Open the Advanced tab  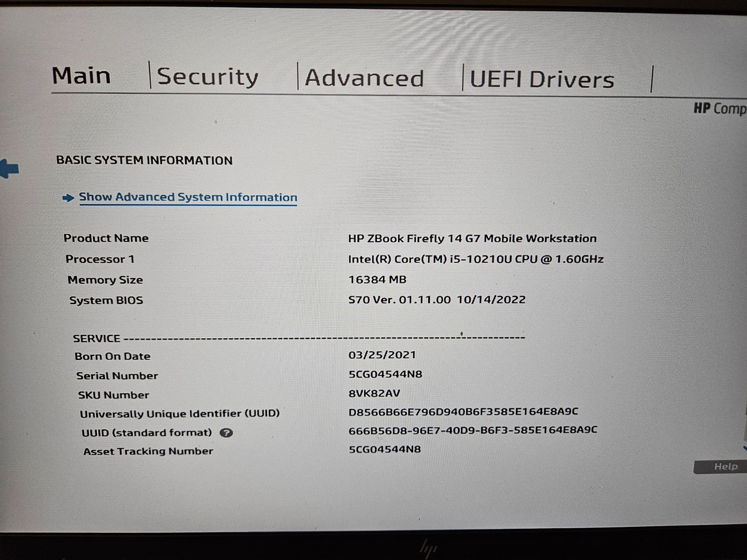364,78
